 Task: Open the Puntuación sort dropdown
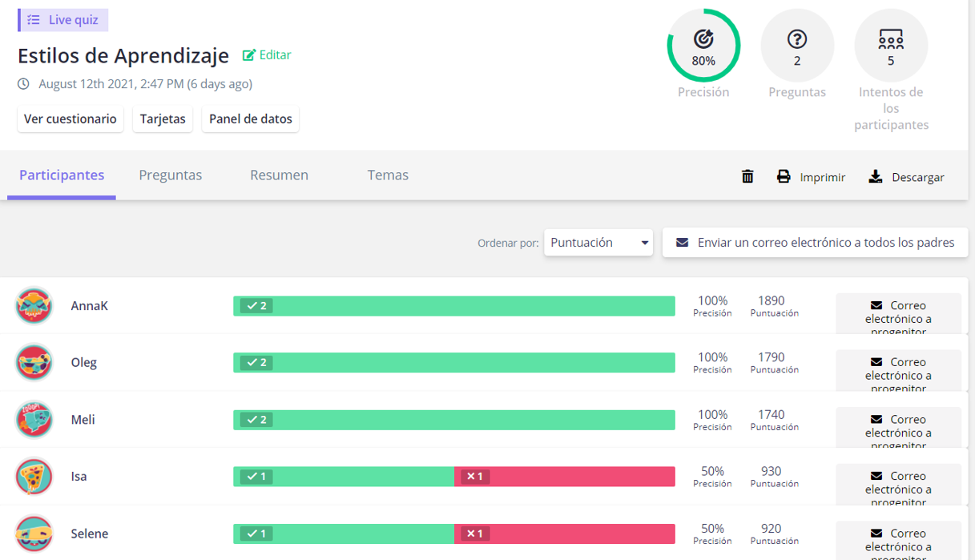pos(598,243)
